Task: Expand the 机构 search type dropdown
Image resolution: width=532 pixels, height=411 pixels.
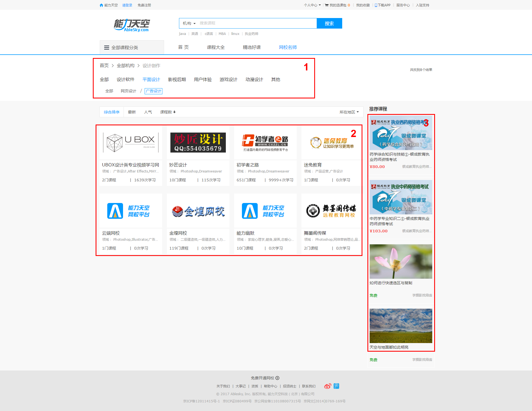Action: tap(189, 23)
